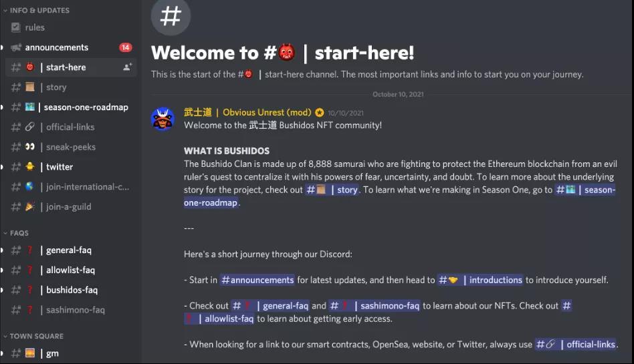Switch to the sneak-peeks channel
Viewport: 634px width, 364px height.
(x=71, y=147)
